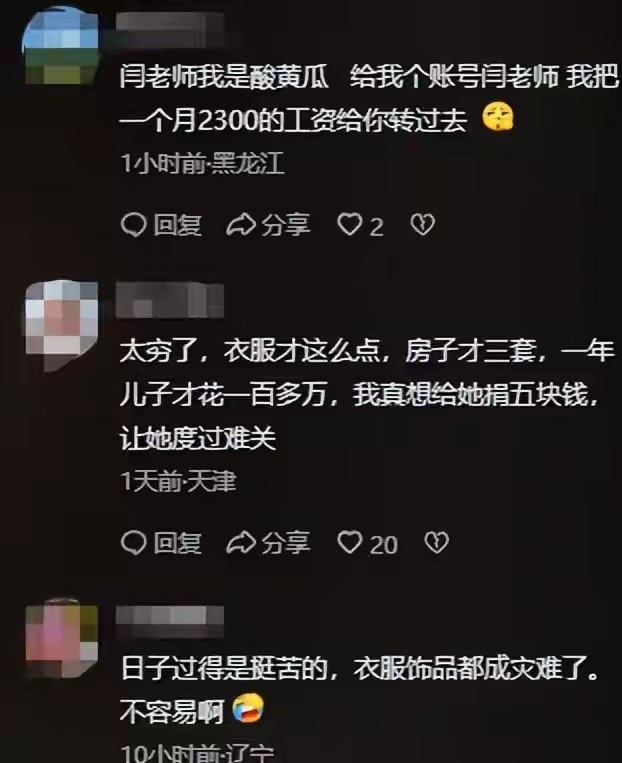Viewport: 622px width, 763px height.
Task: Click the 分享 label under the 天津 comment
Action: tap(286, 543)
